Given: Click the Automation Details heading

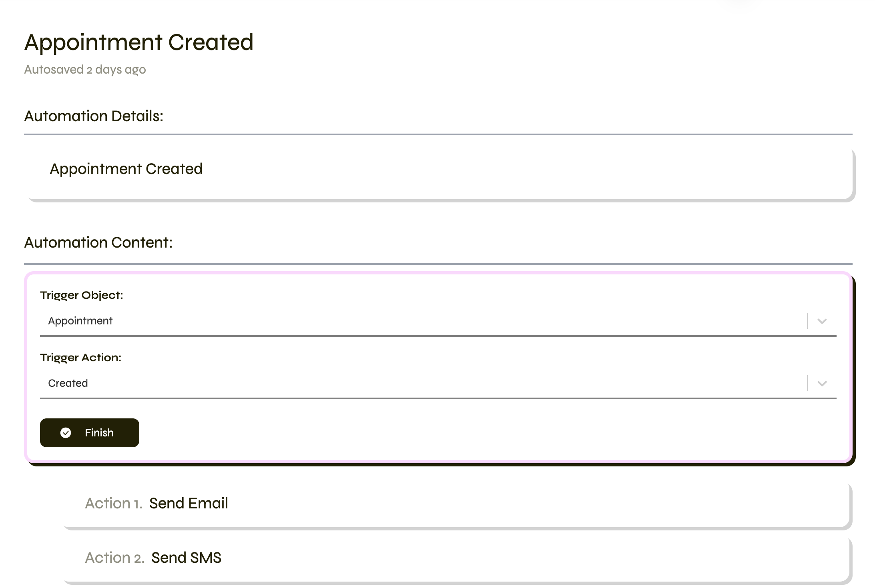Looking at the screenshot, I should click(x=94, y=116).
